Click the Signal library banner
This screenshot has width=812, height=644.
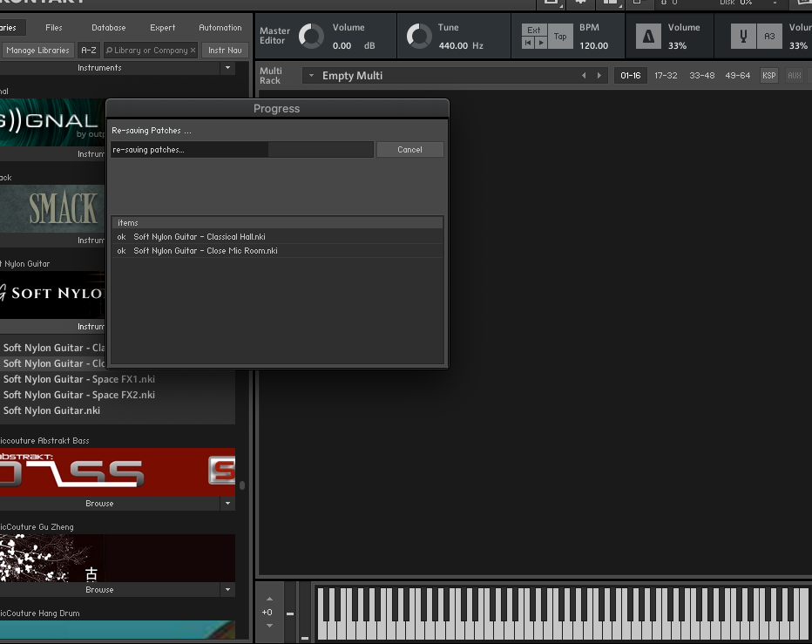(52, 123)
